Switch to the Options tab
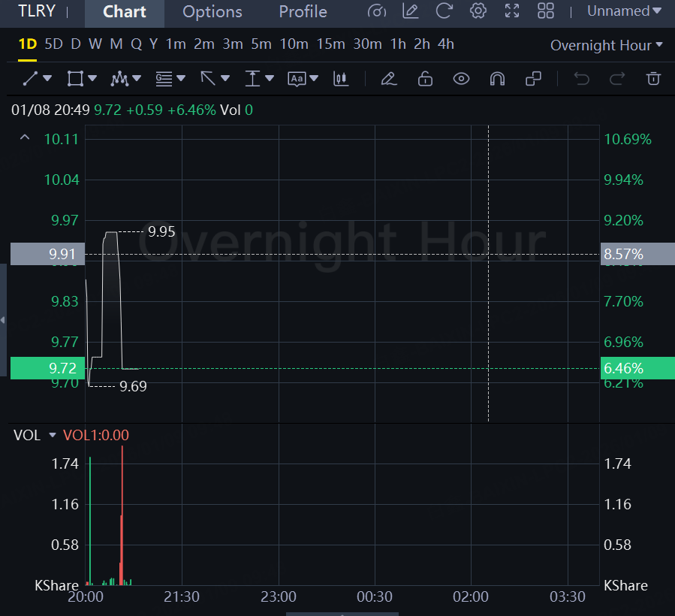The width and height of the screenshot is (675, 616). click(x=212, y=12)
